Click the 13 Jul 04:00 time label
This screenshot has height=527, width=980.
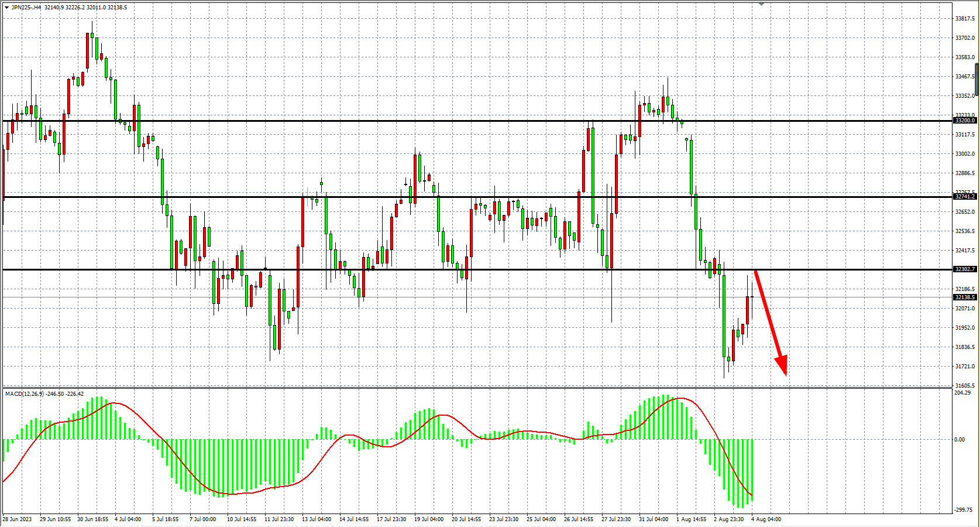pyautogui.click(x=317, y=519)
